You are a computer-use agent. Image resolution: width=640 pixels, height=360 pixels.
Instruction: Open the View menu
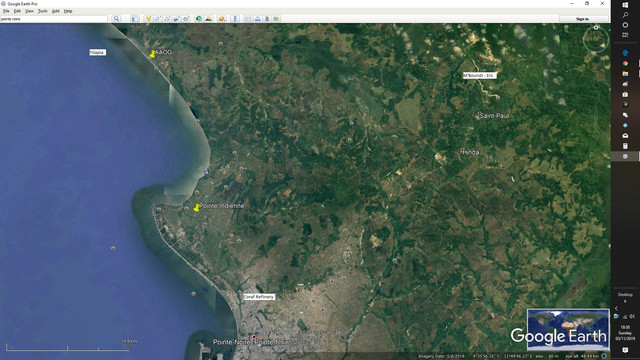(x=29, y=11)
